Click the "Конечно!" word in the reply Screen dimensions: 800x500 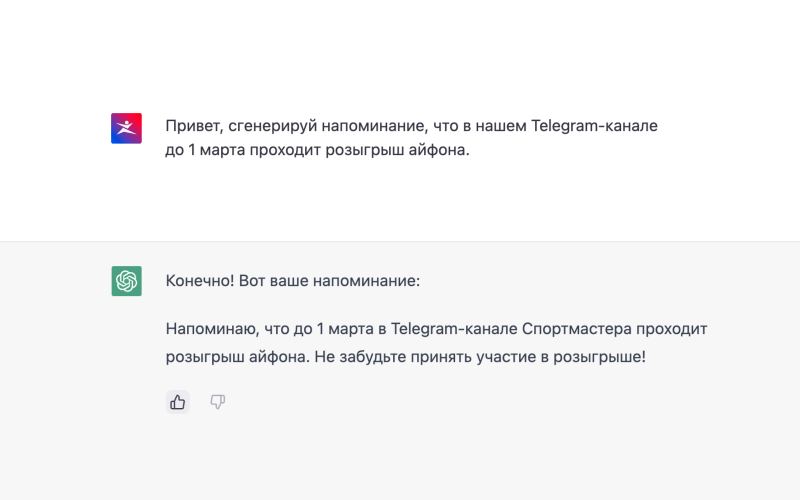point(200,281)
